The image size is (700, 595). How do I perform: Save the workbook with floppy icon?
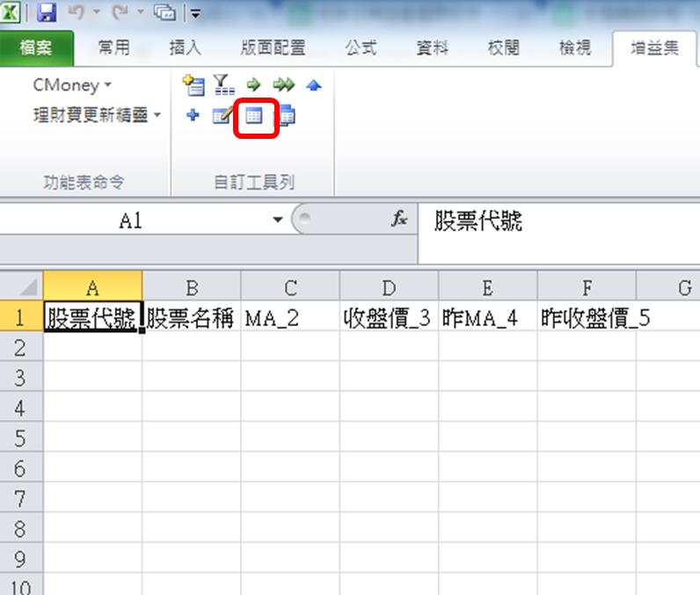[47, 12]
